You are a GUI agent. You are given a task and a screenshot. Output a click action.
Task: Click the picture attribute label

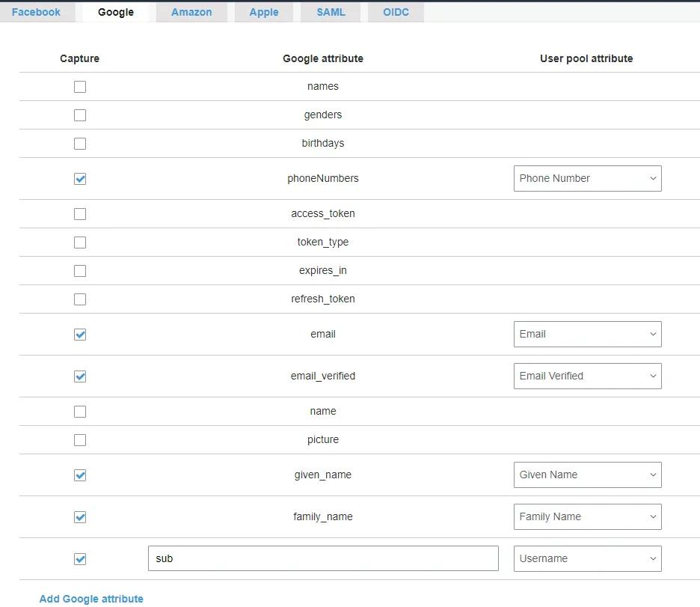(x=323, y=439)
